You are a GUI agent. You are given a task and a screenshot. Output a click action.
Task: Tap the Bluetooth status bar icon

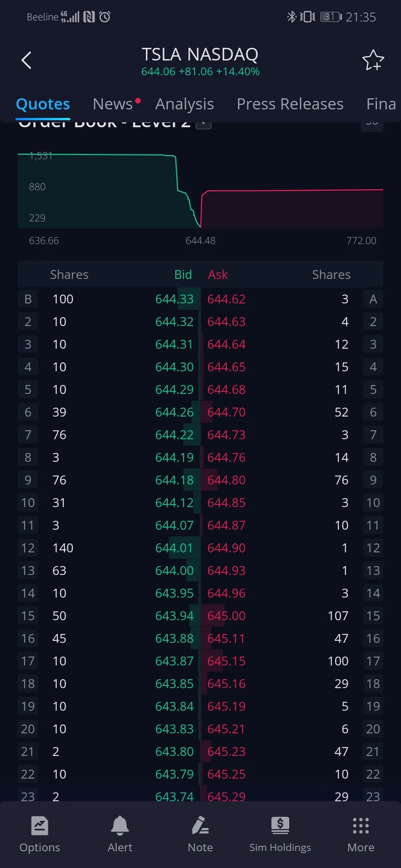pos(291,17)
